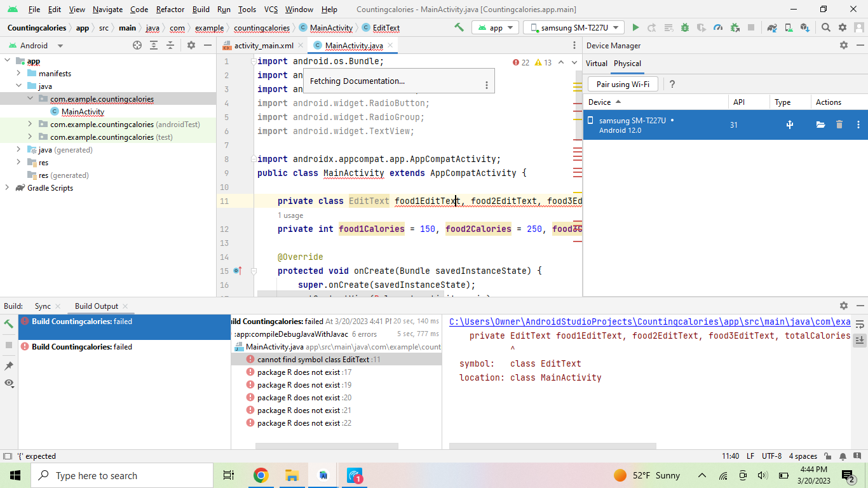Select ':app:compileDebugJavaWithJavac' build row

[x=337, y=334]
